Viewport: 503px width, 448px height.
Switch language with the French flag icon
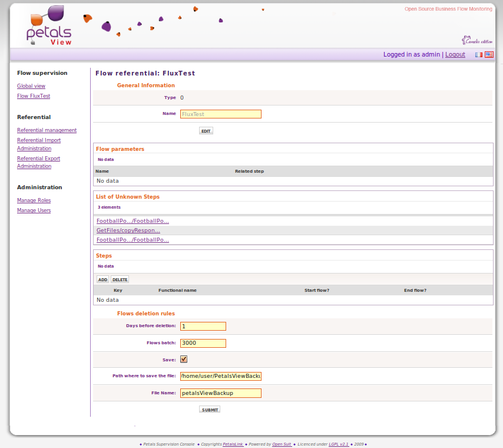479,55
